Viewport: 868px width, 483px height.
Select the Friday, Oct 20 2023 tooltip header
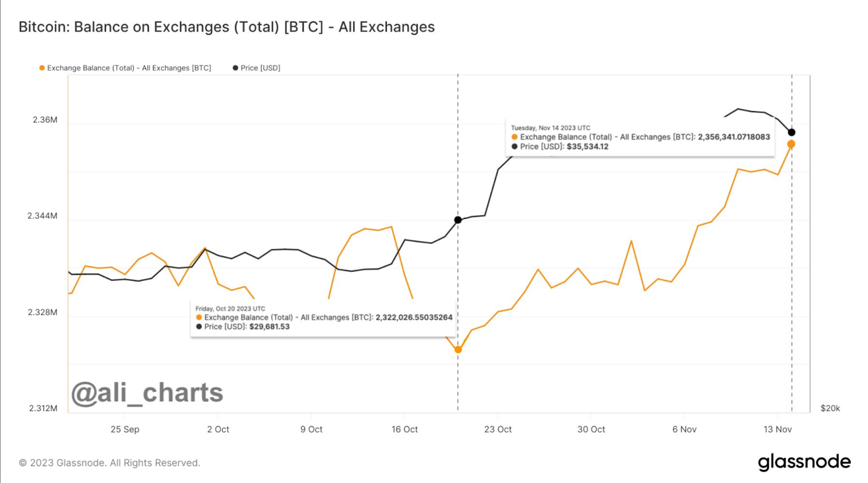[230, 308]
